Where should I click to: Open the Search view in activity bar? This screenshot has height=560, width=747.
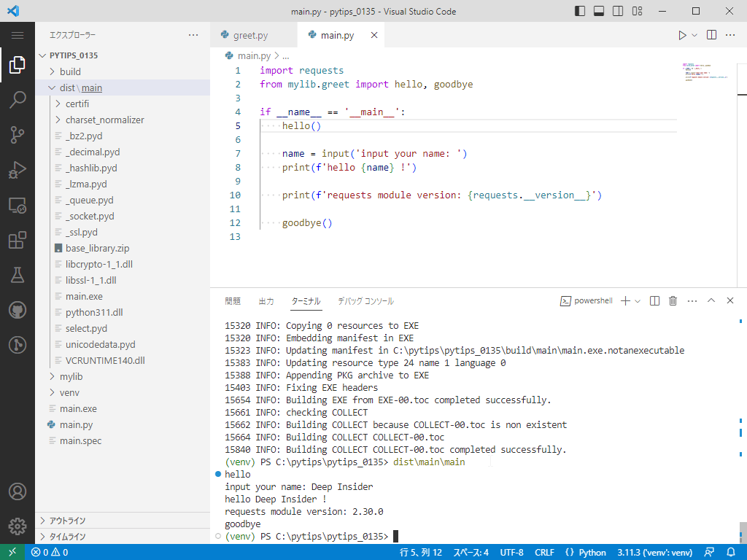(18, 100)
